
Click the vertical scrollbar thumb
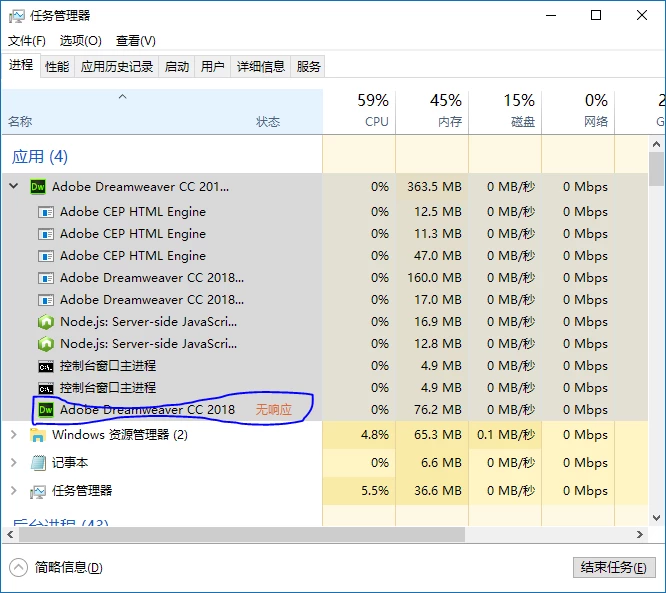click(x=656, y=169)
